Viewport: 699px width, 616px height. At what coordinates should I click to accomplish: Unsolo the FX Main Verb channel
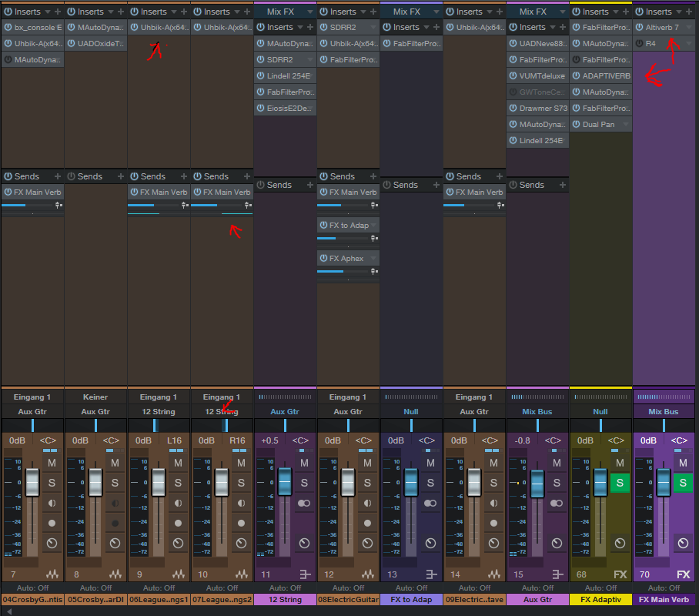[683, 483]
